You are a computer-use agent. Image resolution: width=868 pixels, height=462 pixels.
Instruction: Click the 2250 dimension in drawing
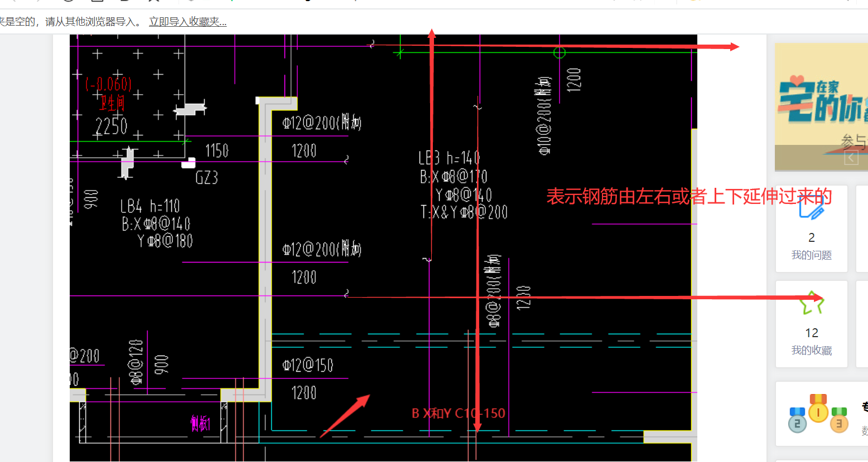(x=112, y=126)
